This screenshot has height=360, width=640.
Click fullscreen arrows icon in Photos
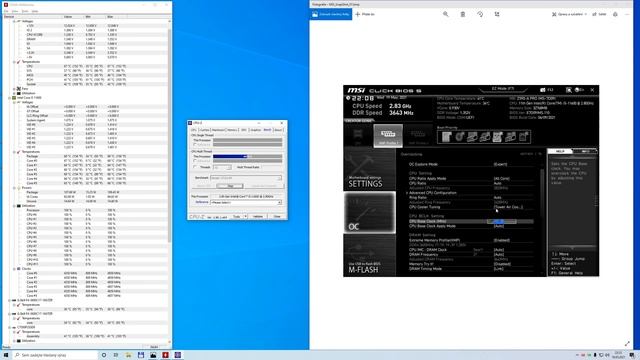[x=627, y=343]
